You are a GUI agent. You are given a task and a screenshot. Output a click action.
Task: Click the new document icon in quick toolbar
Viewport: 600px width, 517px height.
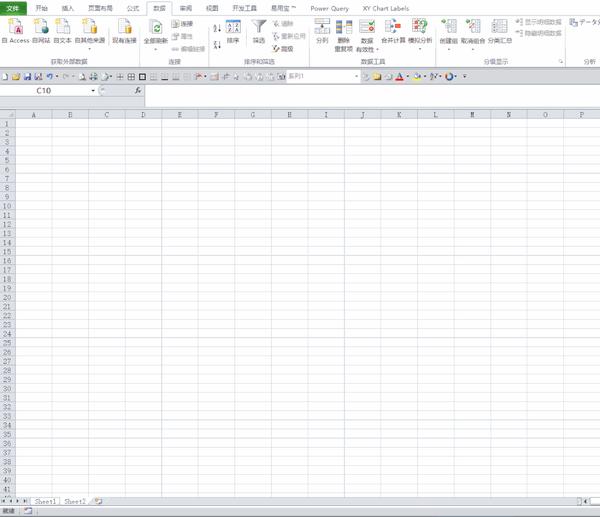[x=5, y=77]
